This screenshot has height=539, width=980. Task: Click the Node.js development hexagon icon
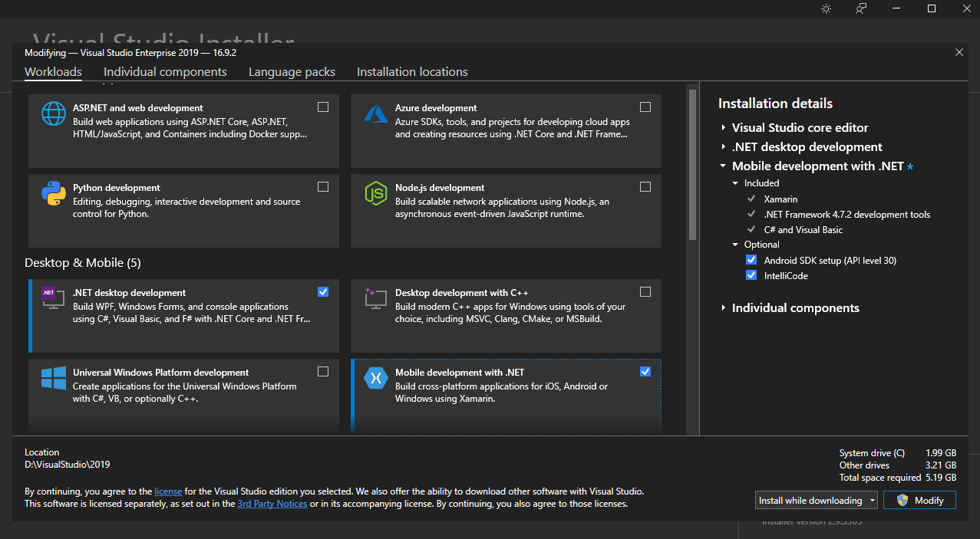click(x=376, y=193)
